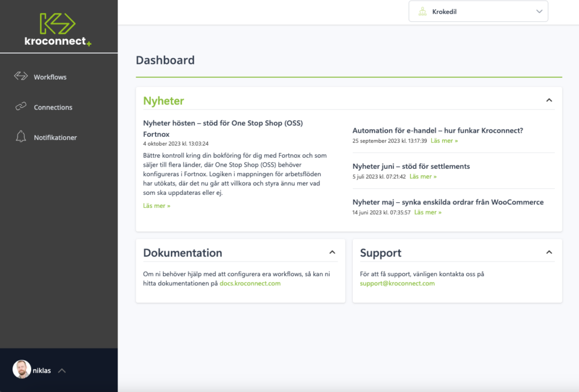
Task: Expand the niklas user menu chevron
Action: [x=62, y=371]
